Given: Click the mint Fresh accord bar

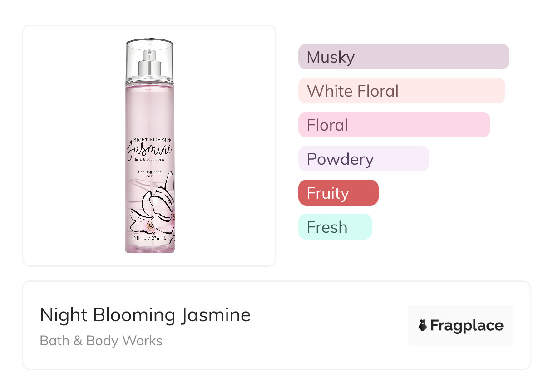Looking at the screenshot, I should pos(335,227).
